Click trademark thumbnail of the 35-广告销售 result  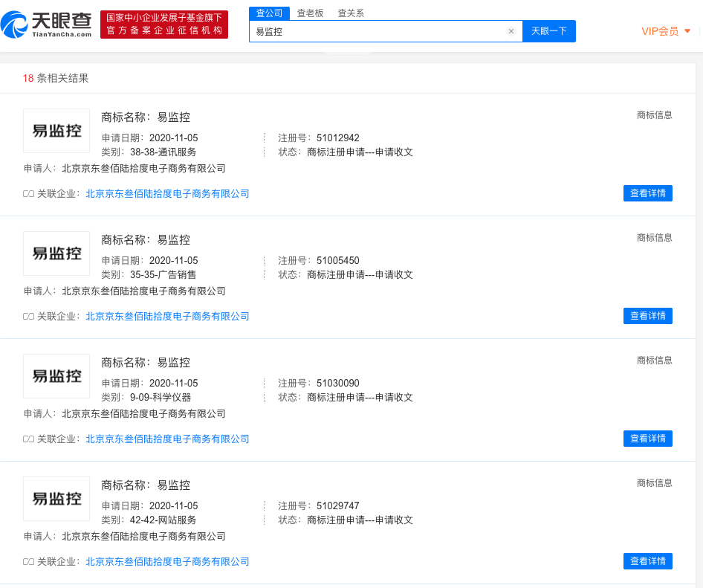[56, 253]
